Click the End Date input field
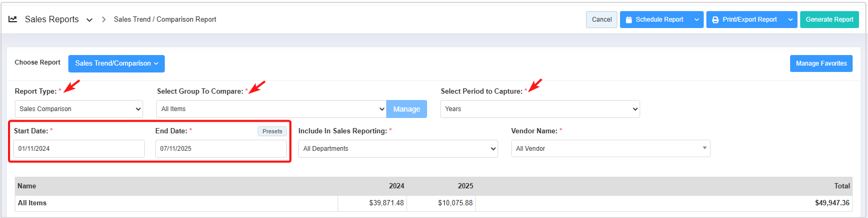The image size is (868, 218). click(x=220, y=149)
